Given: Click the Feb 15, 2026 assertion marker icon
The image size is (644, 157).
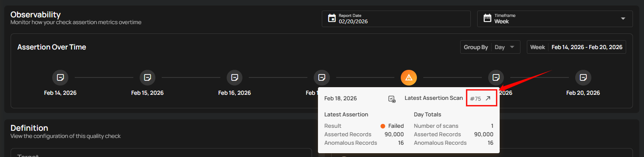Looking at the screenshot, I should 147,77.
